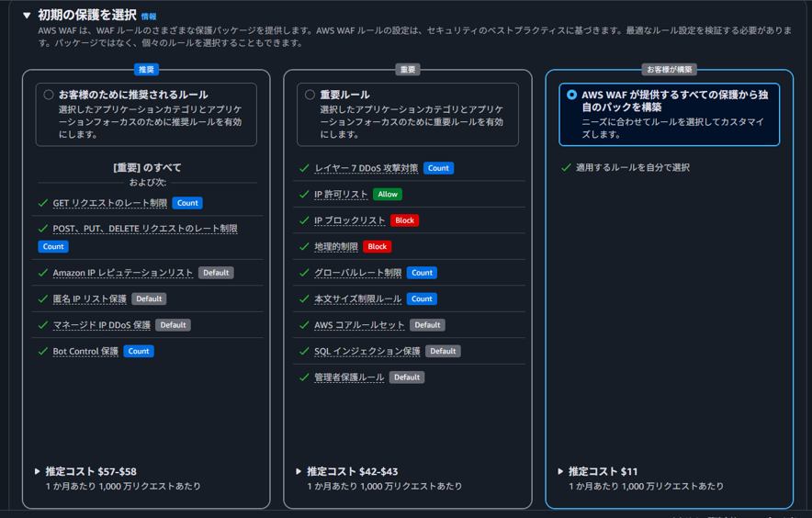Open Amazon IP レピュテーションリスト rule
Screen dimensions: 812x518
[123, 273]
